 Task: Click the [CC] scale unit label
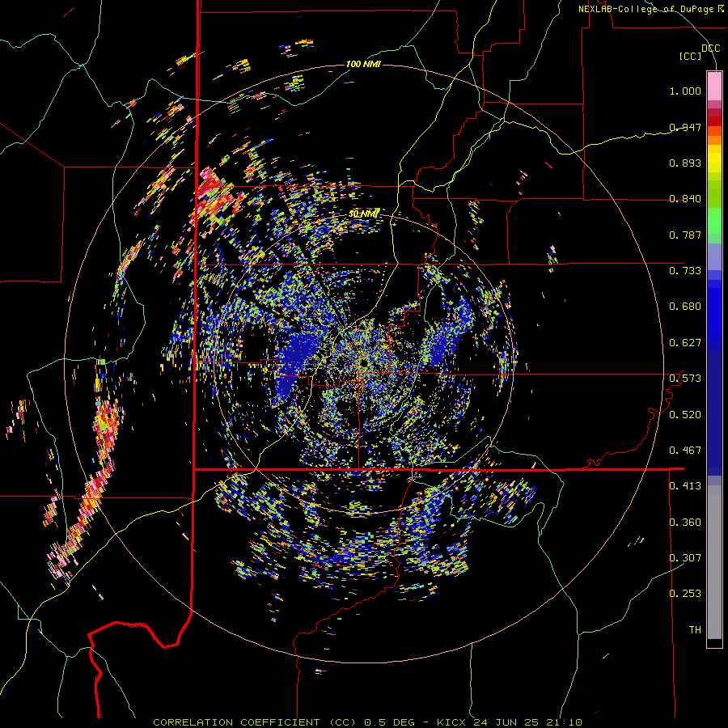[x=691, y=56]
